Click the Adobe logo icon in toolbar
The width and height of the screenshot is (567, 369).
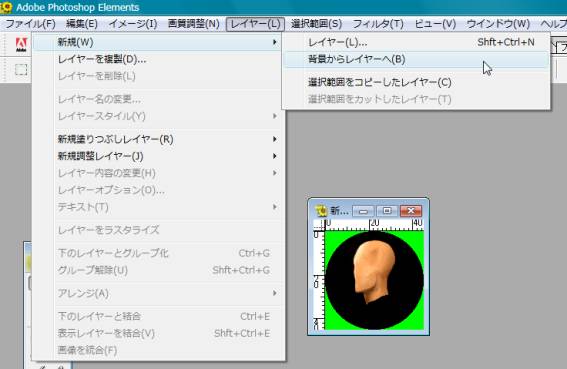[x=21, y=45]
